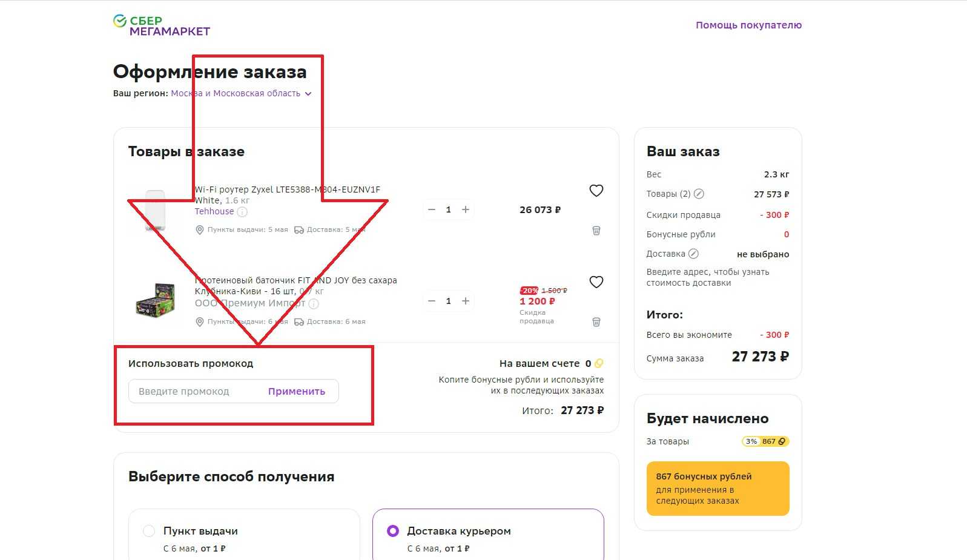Viewport: 967px width, 560px height.
Task: Select the Пункт выдачи radio option
Action: coord(149,531)
